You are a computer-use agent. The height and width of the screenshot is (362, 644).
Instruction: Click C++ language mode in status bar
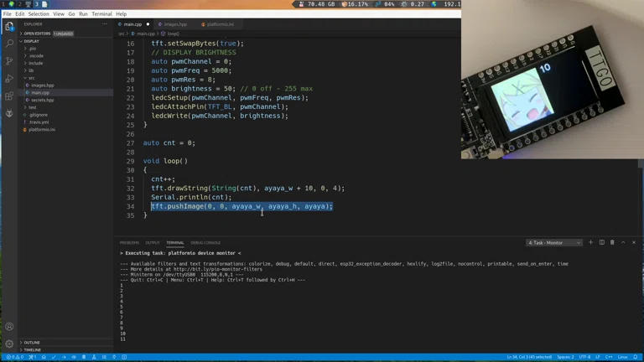pos(609,357)
